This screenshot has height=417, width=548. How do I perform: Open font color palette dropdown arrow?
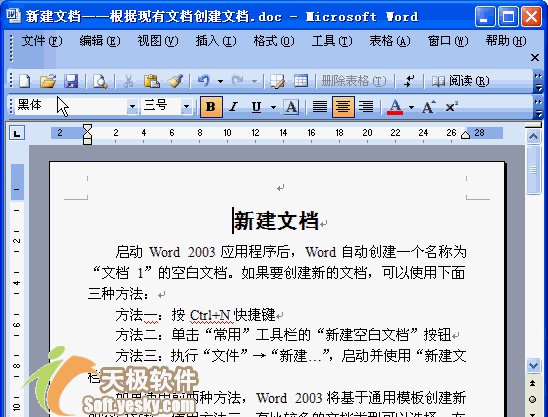point(411,107)
